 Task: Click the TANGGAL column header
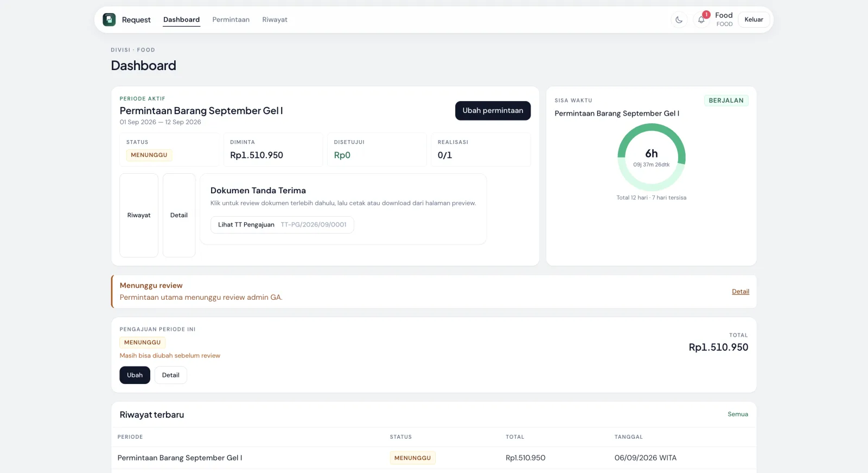tap(629, 437)
